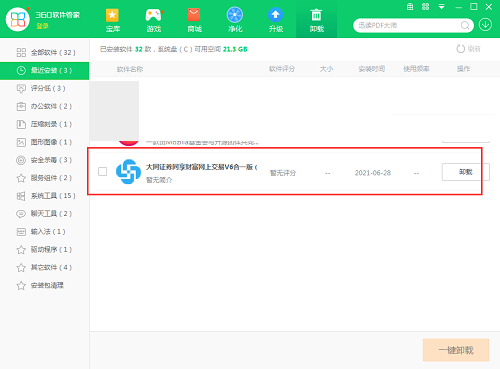Click the 一键卸载 batch uninstall button
The width and height of the screenshot is (500, 369).
(456, 350)
